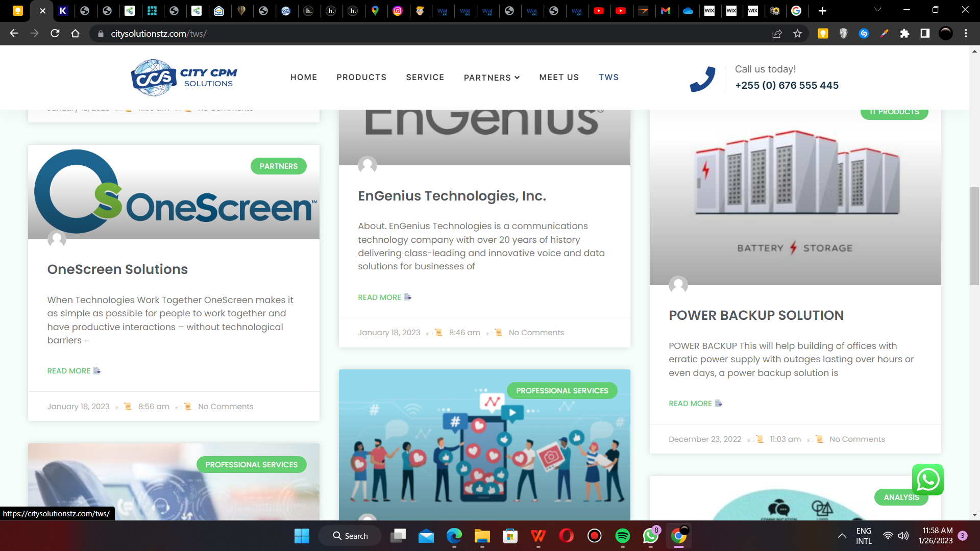Open the floating WhatsApp chat icon
980x551 pixels.
[927, 480]
